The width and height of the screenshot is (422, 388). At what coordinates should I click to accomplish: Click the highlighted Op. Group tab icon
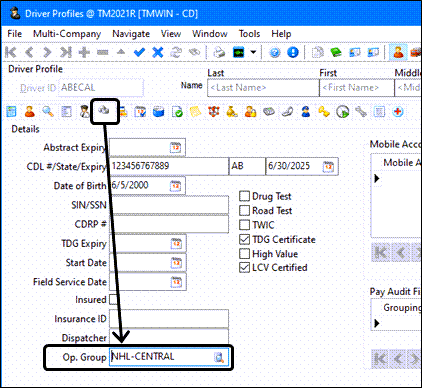pos(105,111)
